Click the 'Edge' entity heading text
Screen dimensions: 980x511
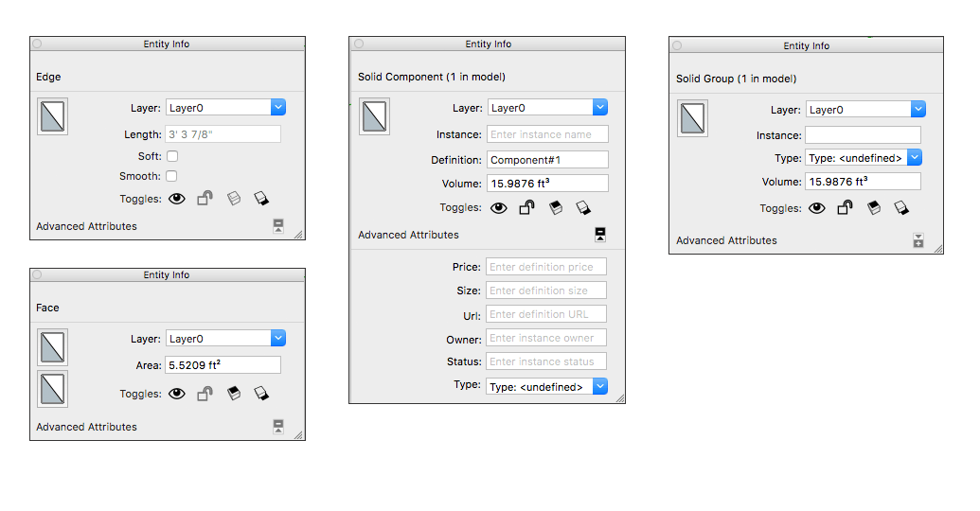48,77
